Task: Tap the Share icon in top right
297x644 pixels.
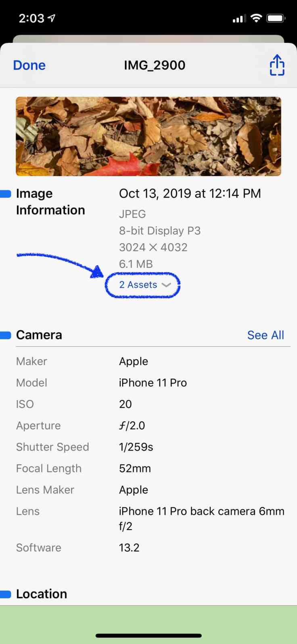Action: (x=277, y=65)
